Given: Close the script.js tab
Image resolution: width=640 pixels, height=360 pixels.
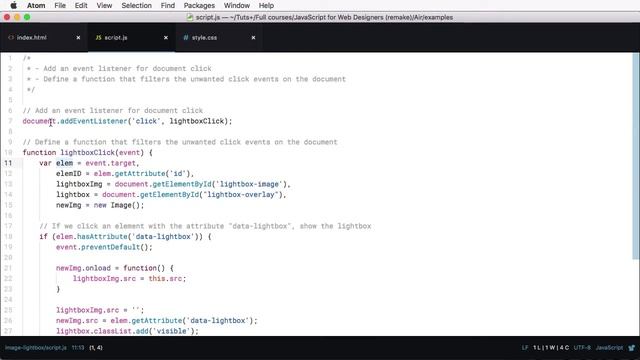Looking at the screenshot, I should [x=166, y=38].
